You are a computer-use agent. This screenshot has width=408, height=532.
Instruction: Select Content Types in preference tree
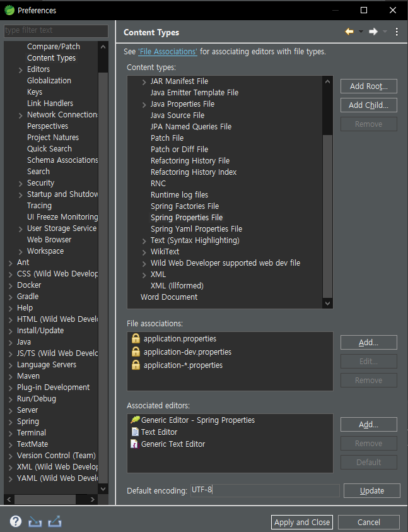pos(51,57)
